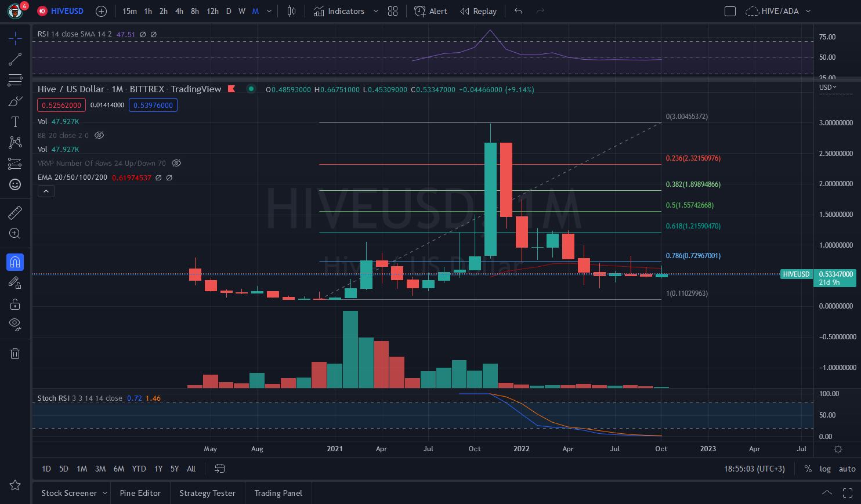The image size is (861, 504).
Task: Switch to 15m timeframe
Action: [x=129, y=11]
